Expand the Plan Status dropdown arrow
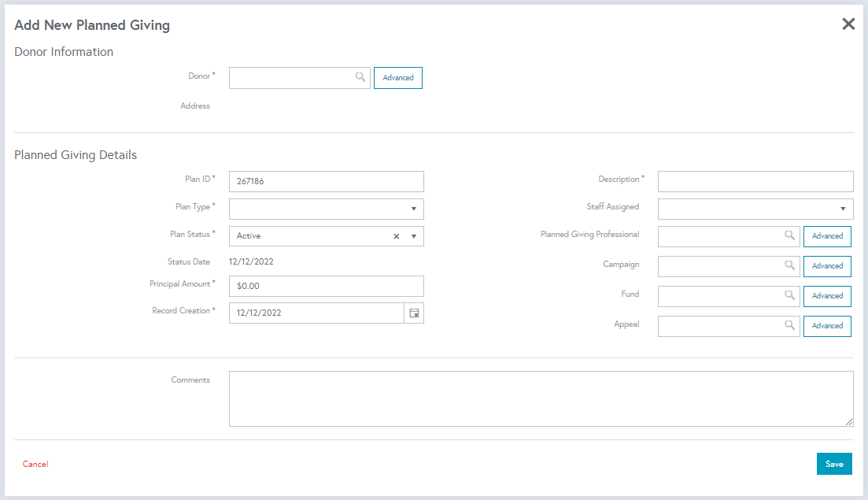This screenshot has width=868, height=500. pos(413,236)
